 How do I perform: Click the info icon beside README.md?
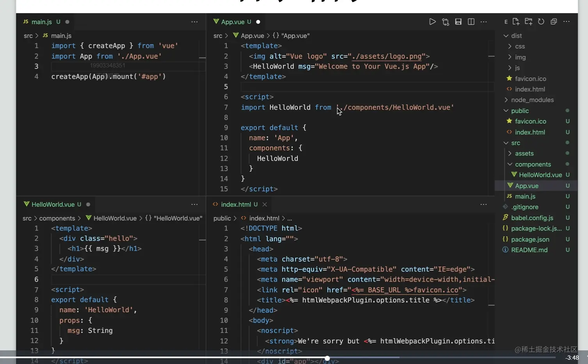point(505,249)
